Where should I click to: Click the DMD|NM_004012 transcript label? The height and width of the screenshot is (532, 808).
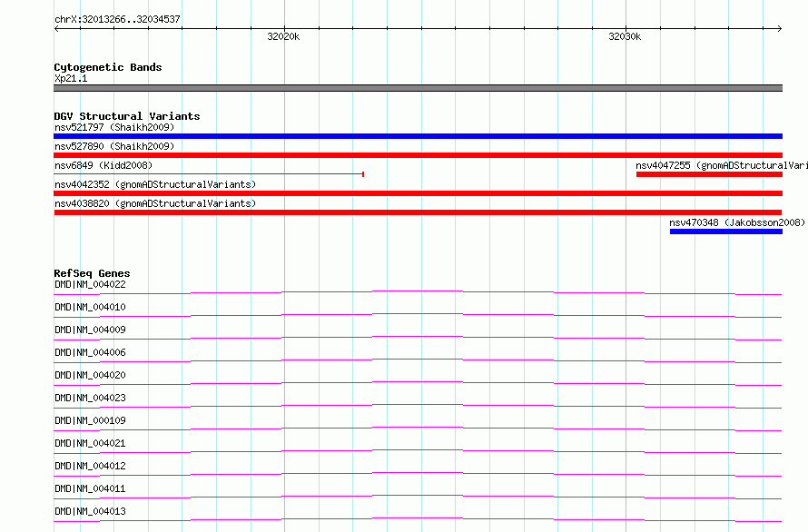point(90,466)
